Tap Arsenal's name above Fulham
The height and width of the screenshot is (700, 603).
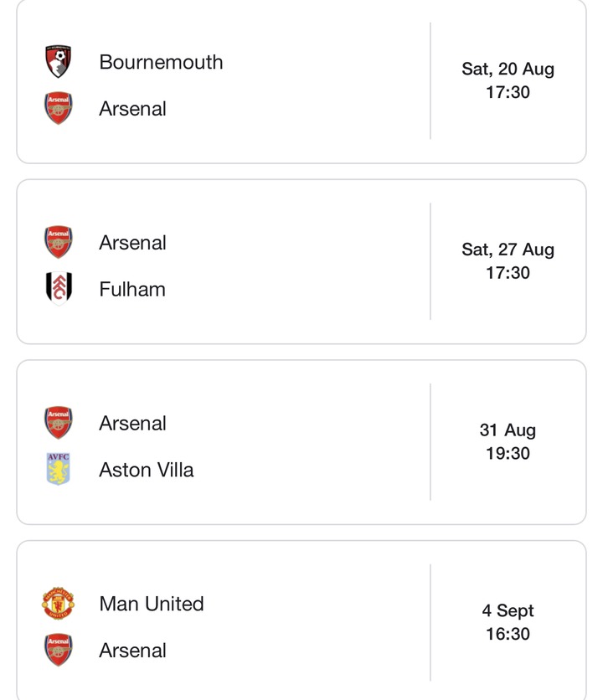pyautogui.click(x=132, y=243)
